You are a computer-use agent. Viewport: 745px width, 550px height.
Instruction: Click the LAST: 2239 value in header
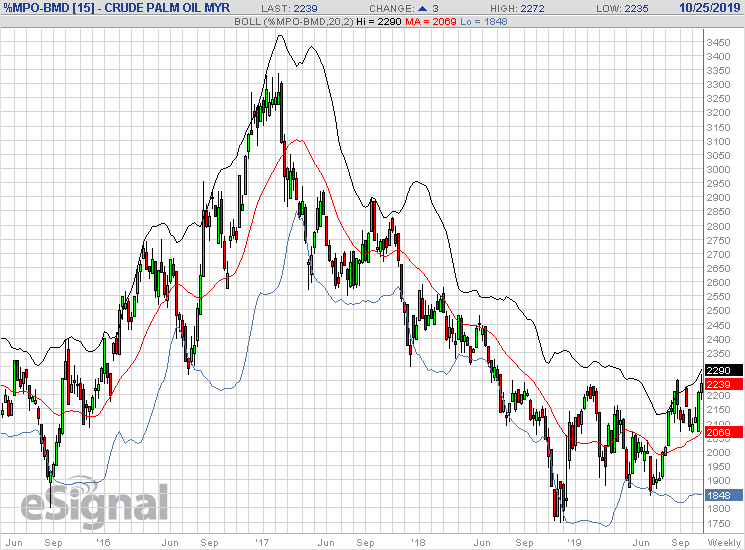[x=289, y=9]
